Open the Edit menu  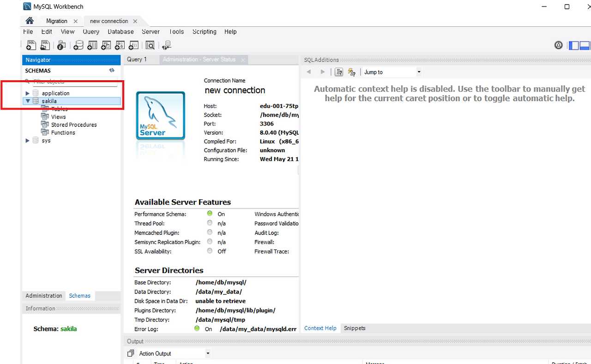(47, 32)
